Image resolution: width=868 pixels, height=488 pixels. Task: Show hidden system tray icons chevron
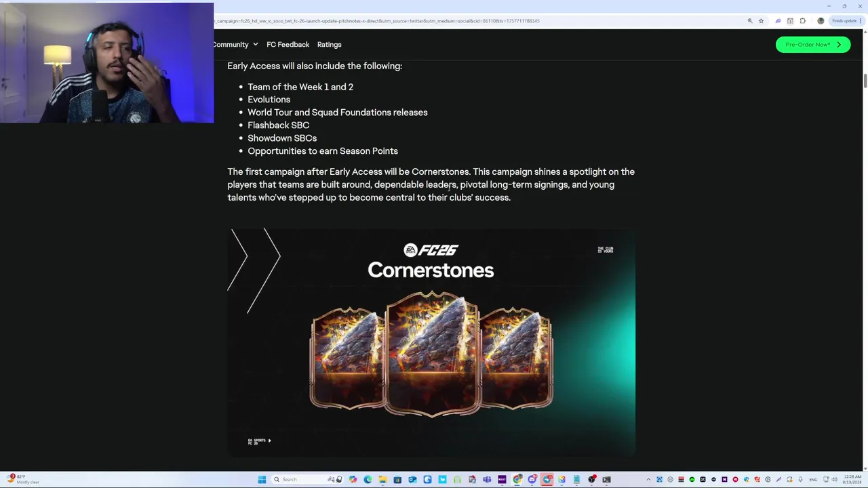pos(648,479)
